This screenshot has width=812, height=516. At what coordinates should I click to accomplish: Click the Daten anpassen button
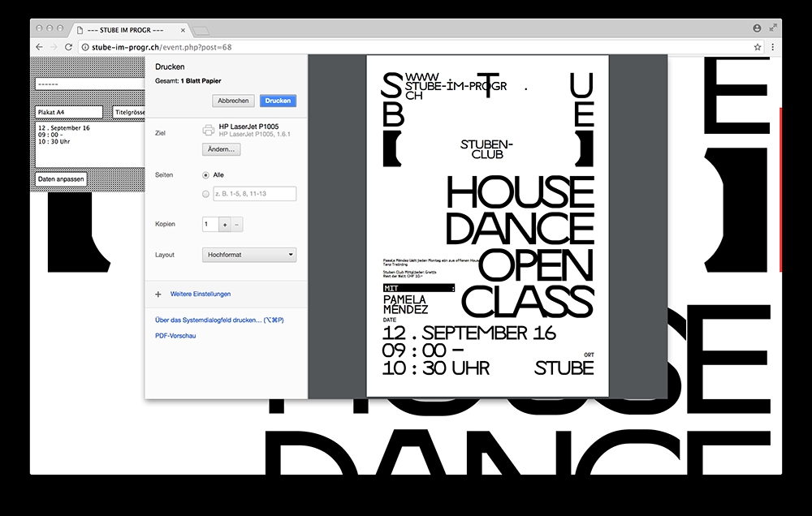click(61, 179)
